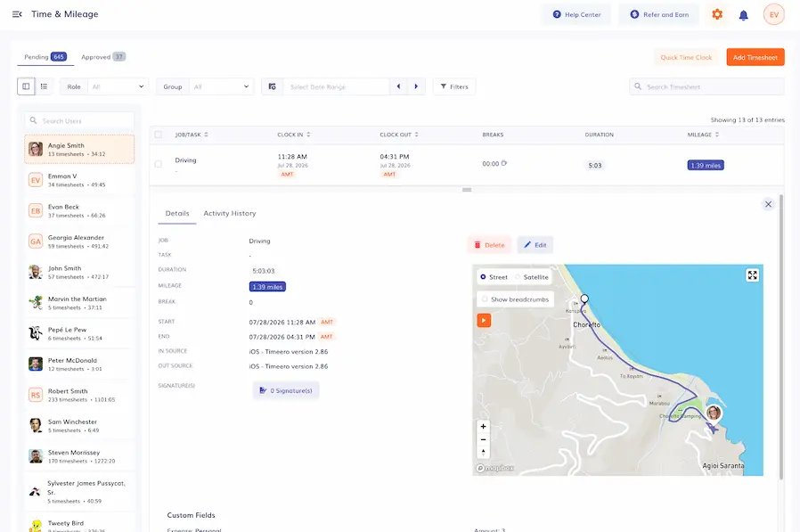Click the details panel scrollbar
Screen dimensions: 800x532
pyautogui.click(x=780, y=337)
